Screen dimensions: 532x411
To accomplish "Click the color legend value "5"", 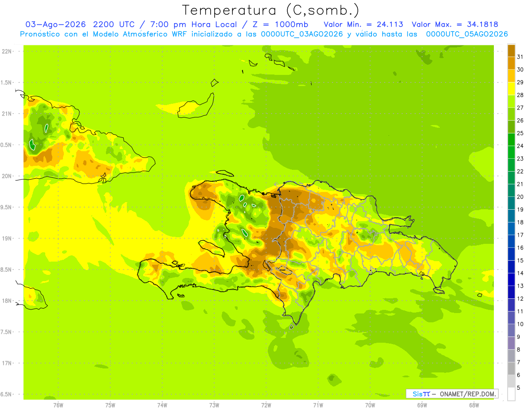I will click(x=519, y=388).
